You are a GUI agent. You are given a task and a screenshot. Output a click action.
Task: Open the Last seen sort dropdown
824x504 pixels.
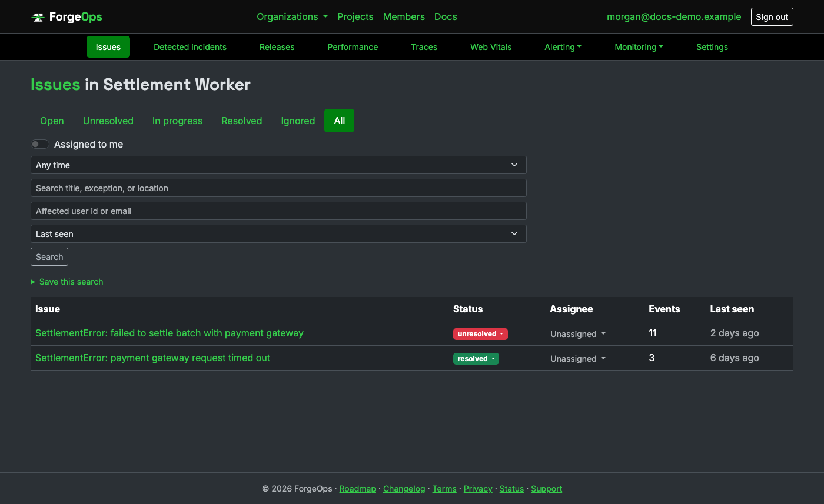[278, 234]
